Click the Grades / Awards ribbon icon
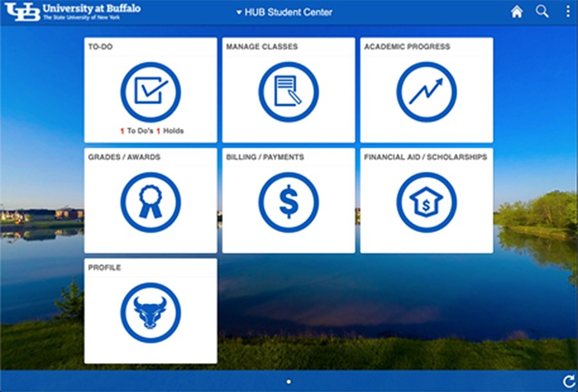This screenshot has width=578, height=392. point(151,202)
